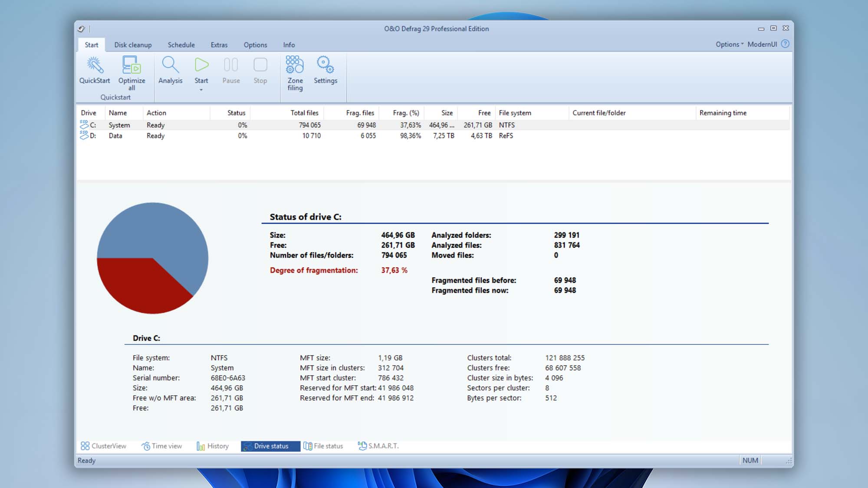This screenshot has height=488, width=868.
Task: Click the window resize grip corner
Action: [x=789, y=461]
